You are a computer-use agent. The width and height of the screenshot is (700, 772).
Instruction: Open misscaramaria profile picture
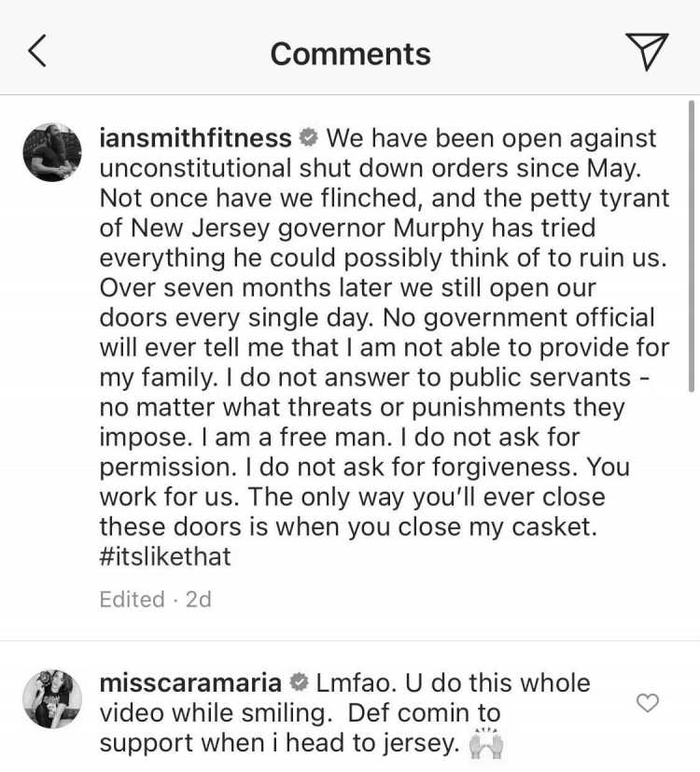(x=52, y=698)
